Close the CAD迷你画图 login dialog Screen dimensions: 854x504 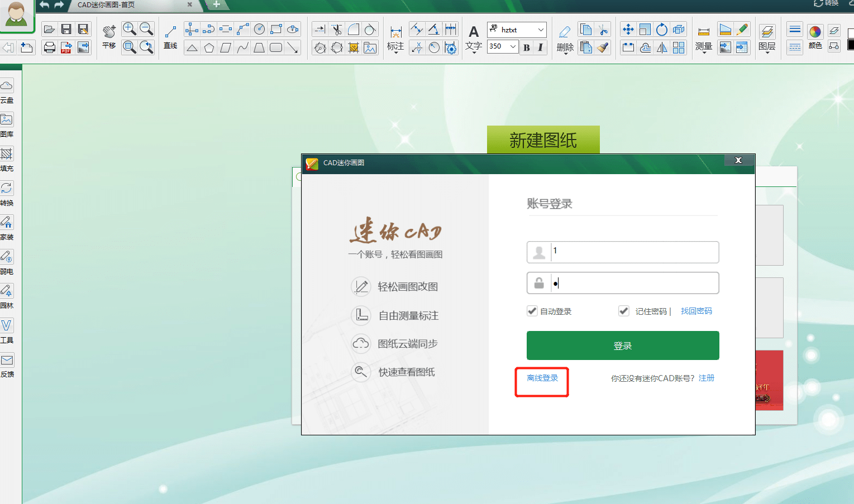coord(738,160)
